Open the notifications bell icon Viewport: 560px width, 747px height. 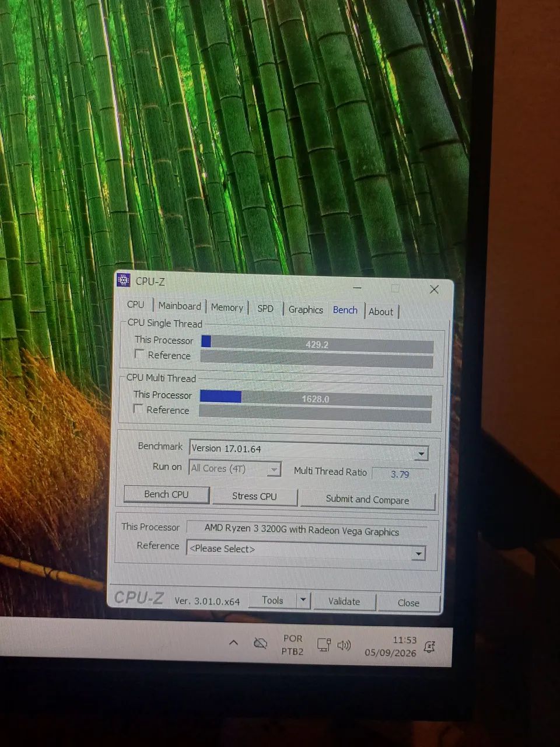(x=429, y=646)
